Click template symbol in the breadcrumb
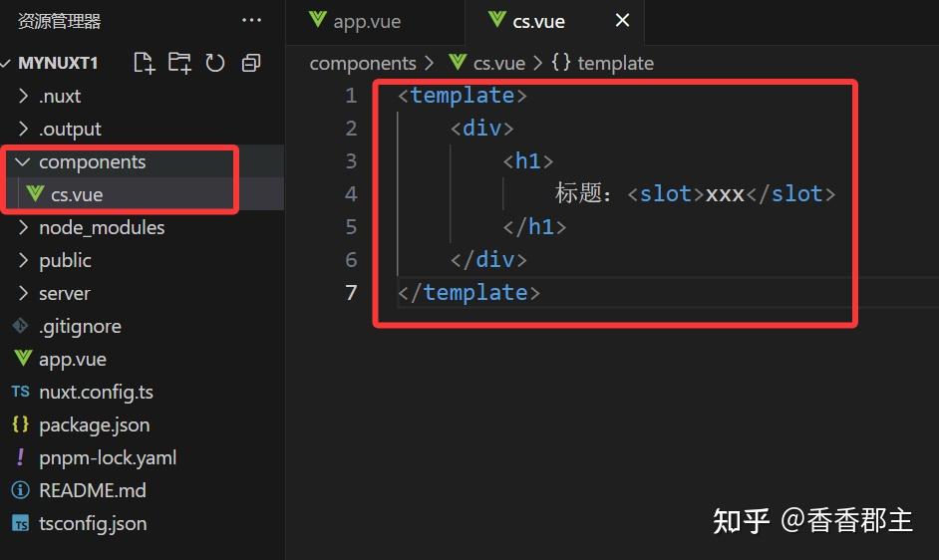The height and width of the screenshot is (560, 939). (x=616, y=63)
